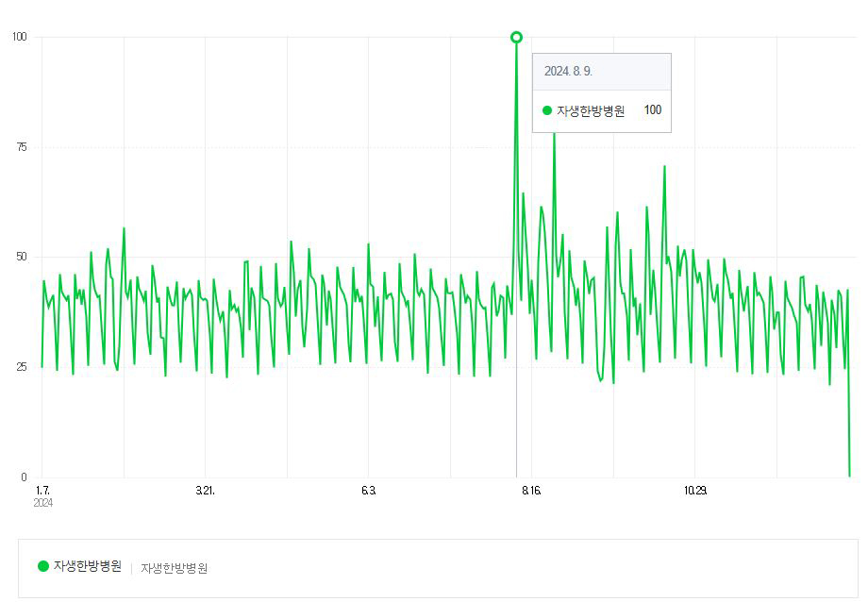Screen dimensions: 868x602
Task: Click the green dot inside the tooltip
Action: (x=547, y=110)
